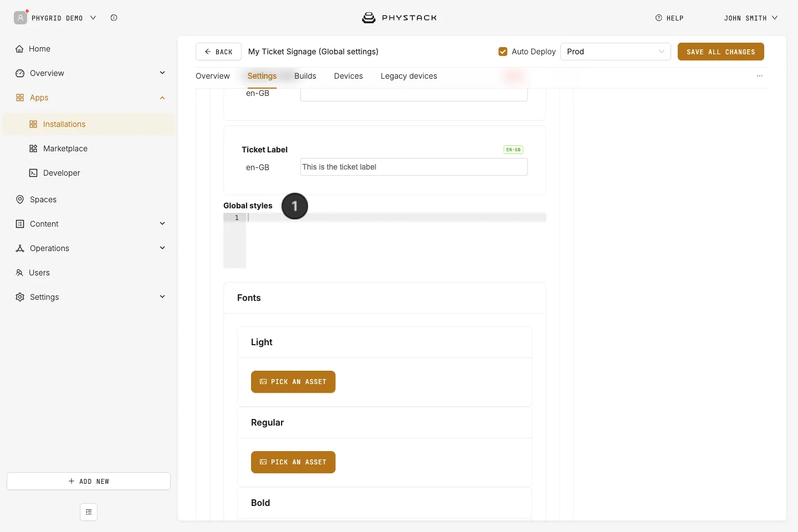
Task: Click Pick an Asset under Light font
Action: coord(293,382)
